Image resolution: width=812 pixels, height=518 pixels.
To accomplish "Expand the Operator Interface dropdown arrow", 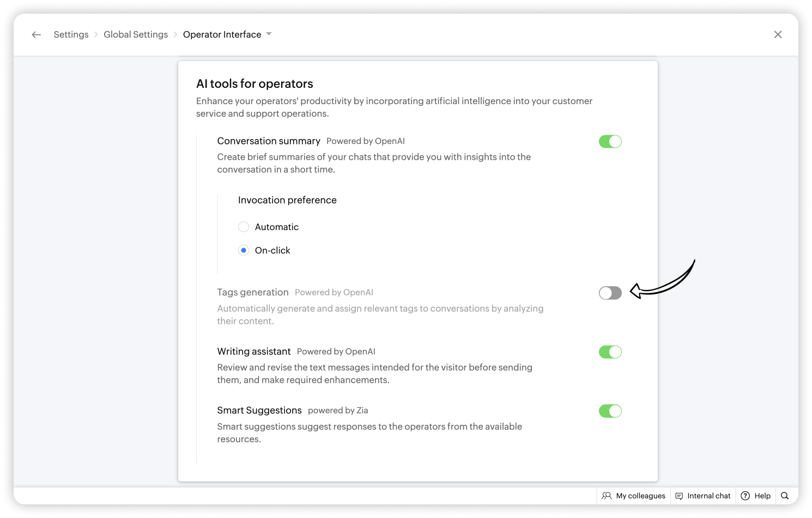I will 269,34.
